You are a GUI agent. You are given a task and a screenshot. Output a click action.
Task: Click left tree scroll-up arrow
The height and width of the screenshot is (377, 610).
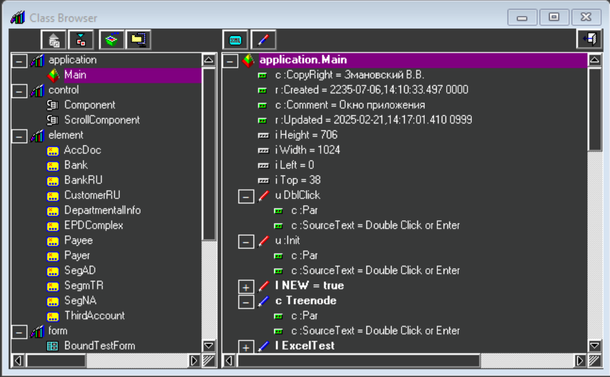[209, 60]
